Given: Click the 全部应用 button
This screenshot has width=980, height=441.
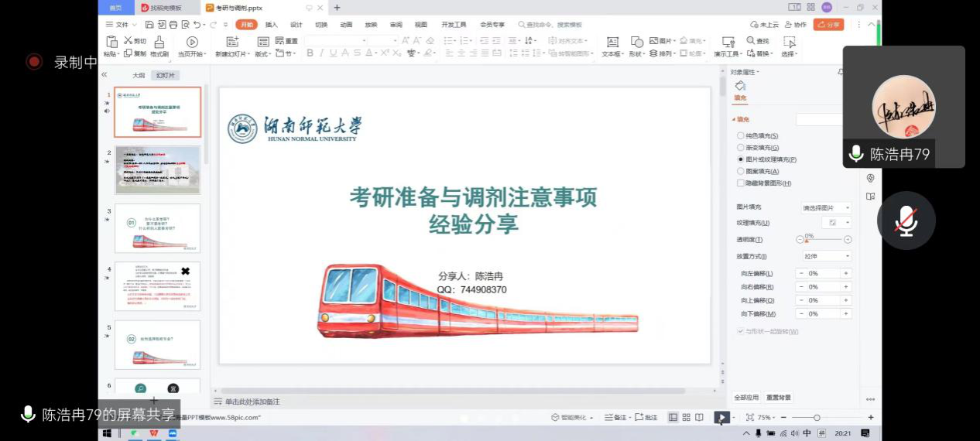Looking at the screenshot, I should pos(746,398).
